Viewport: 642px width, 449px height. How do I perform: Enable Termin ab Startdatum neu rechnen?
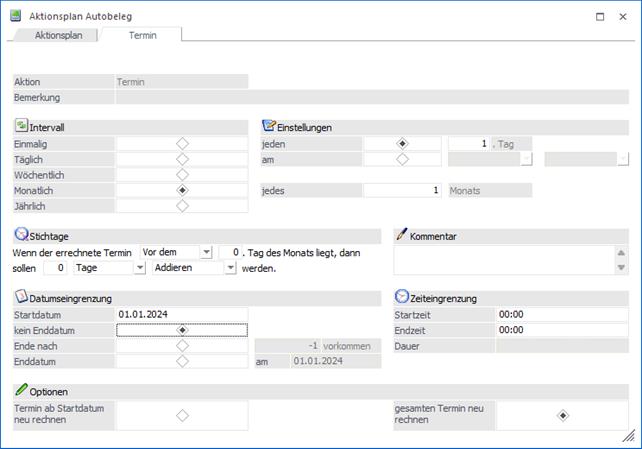[x=182, y=415]
